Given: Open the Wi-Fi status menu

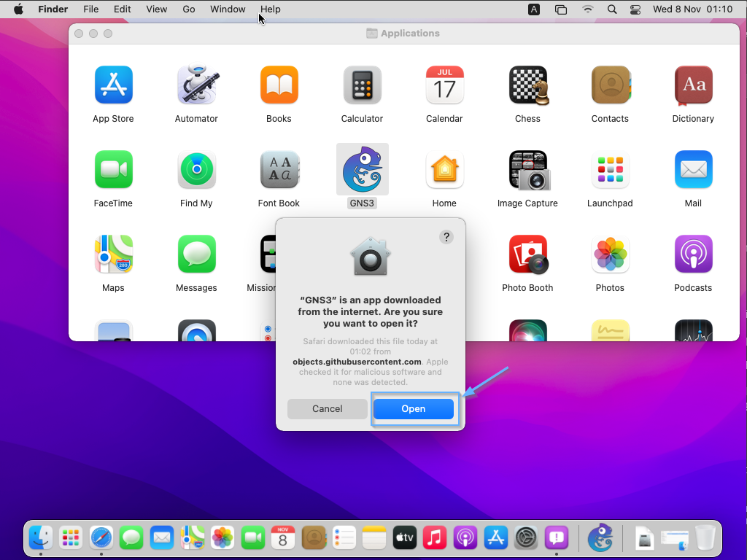Looking at the screenshot, I should pos(588,9).
